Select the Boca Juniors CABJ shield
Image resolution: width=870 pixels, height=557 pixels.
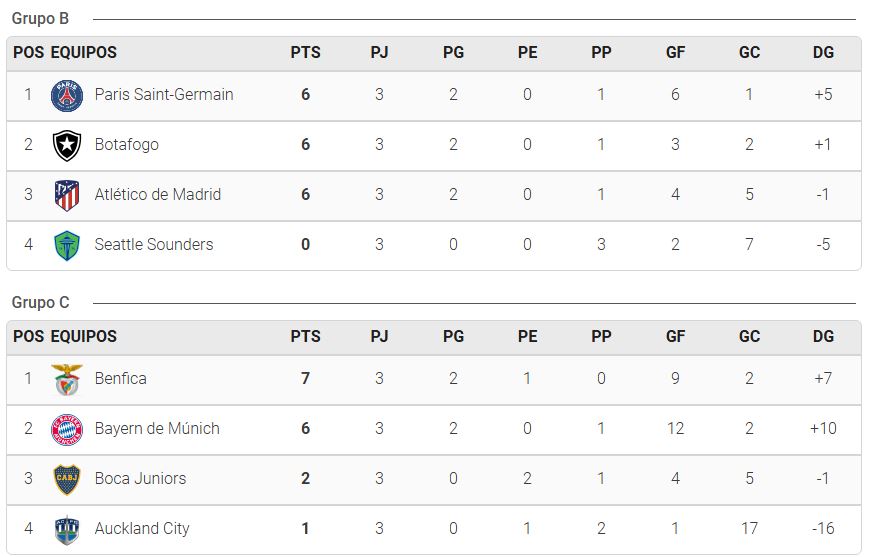pyautogui.click(x=67, y=479)
